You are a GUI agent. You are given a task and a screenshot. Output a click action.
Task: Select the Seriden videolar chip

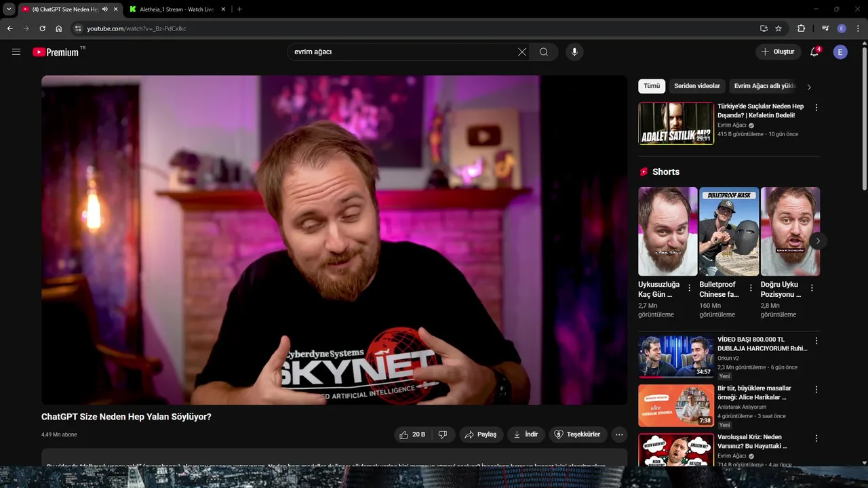(697, 86)
